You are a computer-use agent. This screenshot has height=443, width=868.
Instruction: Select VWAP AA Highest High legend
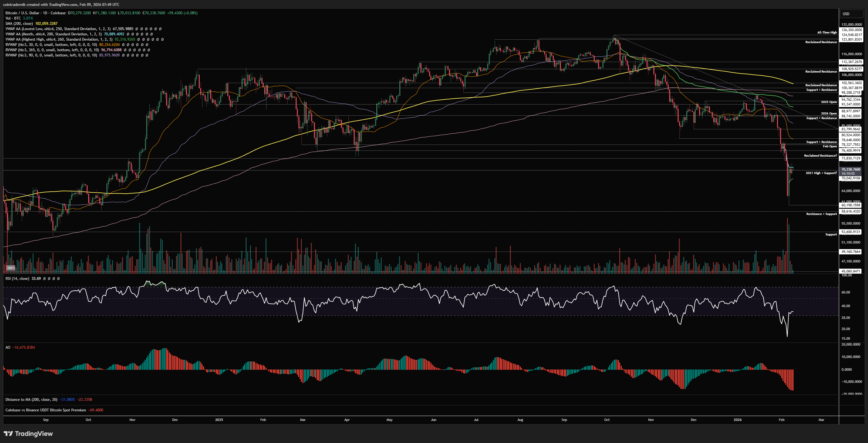point(59,39)
